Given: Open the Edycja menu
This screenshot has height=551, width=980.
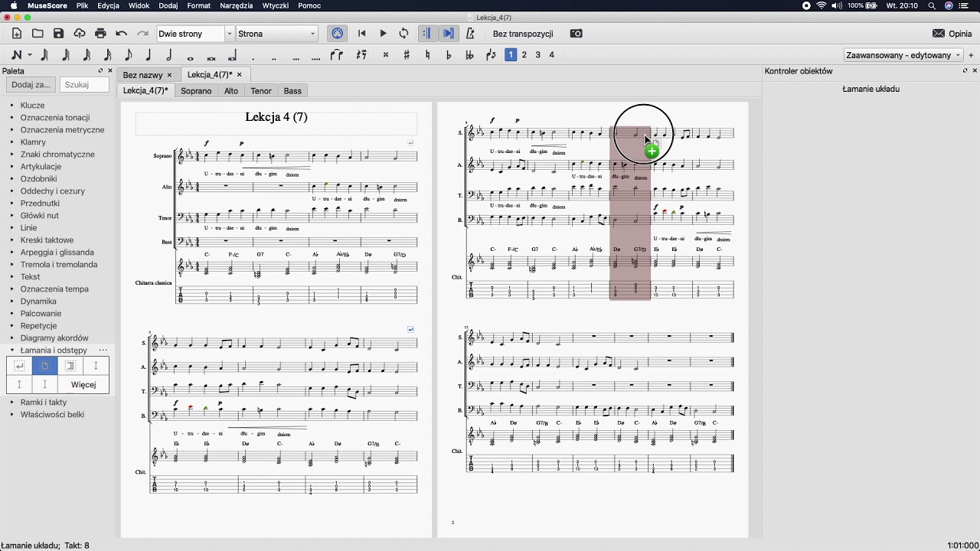Looking at the screenshot, I should pos(108,5).
